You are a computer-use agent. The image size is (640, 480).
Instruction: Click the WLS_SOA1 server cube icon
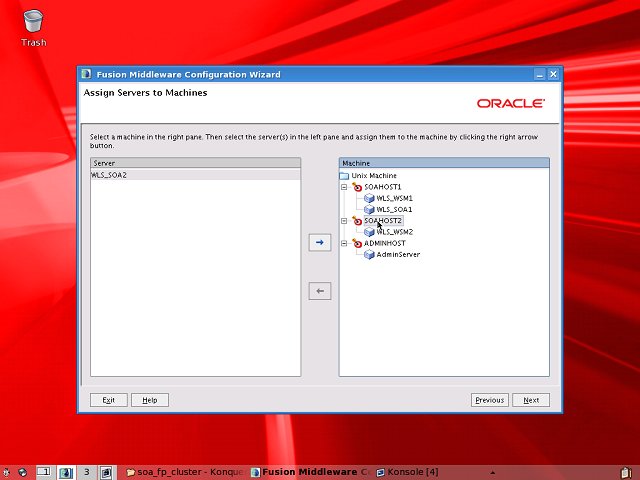(369, 209)
